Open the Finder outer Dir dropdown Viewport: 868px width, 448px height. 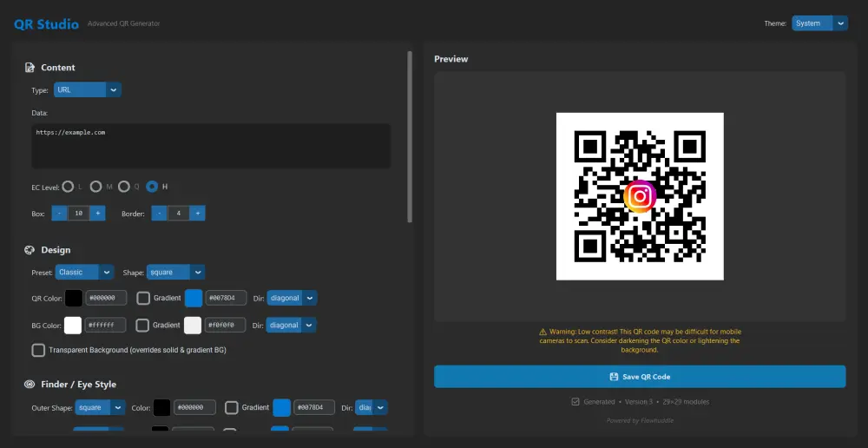click(x=372, y=407)
